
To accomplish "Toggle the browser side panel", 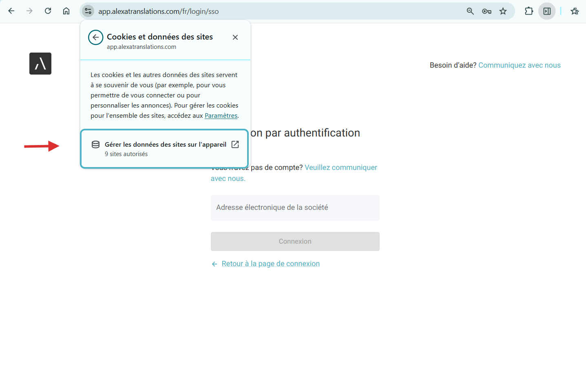I will (x=547, y=11).
